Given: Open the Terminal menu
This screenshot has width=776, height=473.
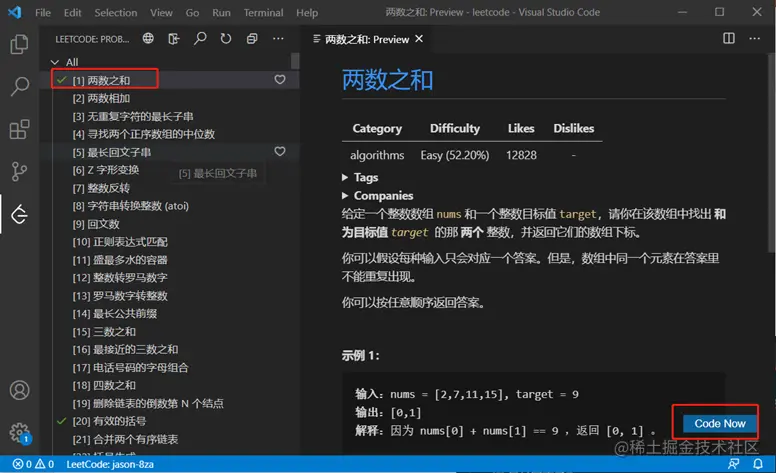Looking at the screenshot, I should [263, 12].
